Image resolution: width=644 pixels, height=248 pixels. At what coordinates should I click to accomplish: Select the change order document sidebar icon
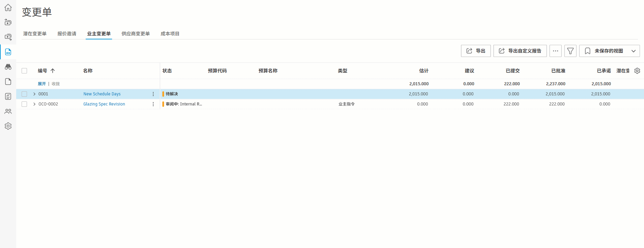pyautogui.click(x=8, y=52)
